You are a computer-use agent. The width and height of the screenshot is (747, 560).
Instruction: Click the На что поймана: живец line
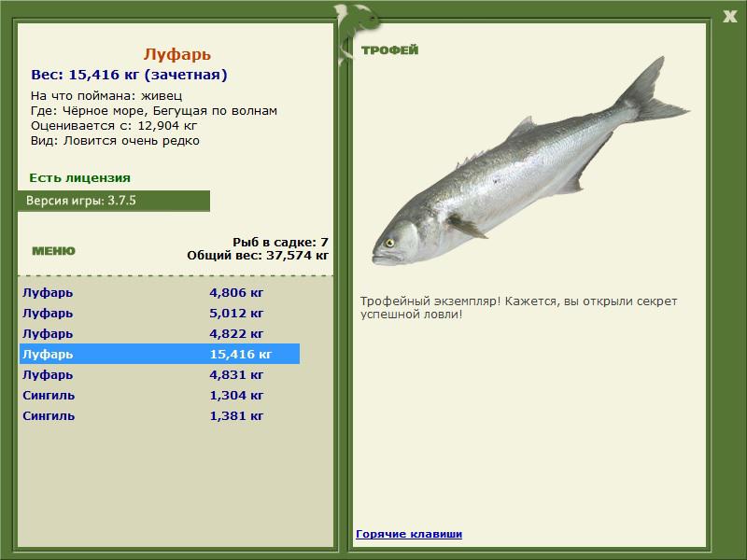click(106, 96)
